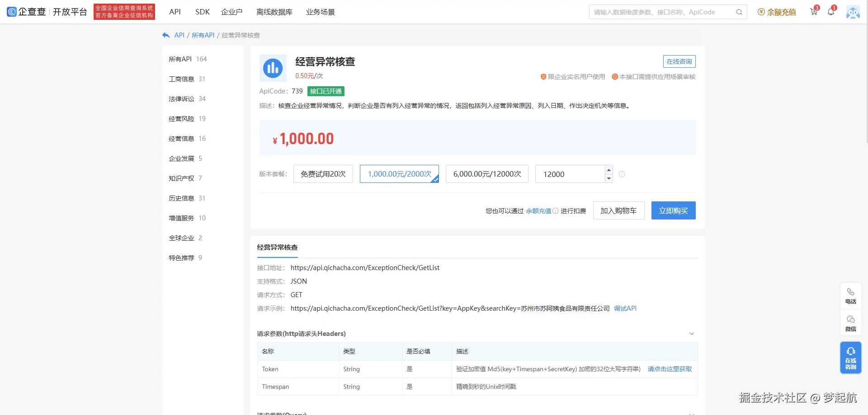Select 工商信息 category in sidebar
Image resolution: width=868 pixels, height=415 pixels.
pyautogui.click(x=187, y=79)
